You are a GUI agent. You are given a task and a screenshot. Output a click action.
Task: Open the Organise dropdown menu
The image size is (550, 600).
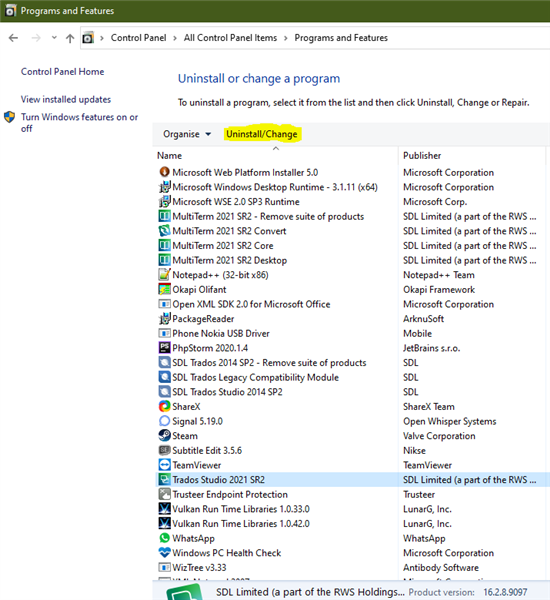pyautogui.click(x=187, y=134)
